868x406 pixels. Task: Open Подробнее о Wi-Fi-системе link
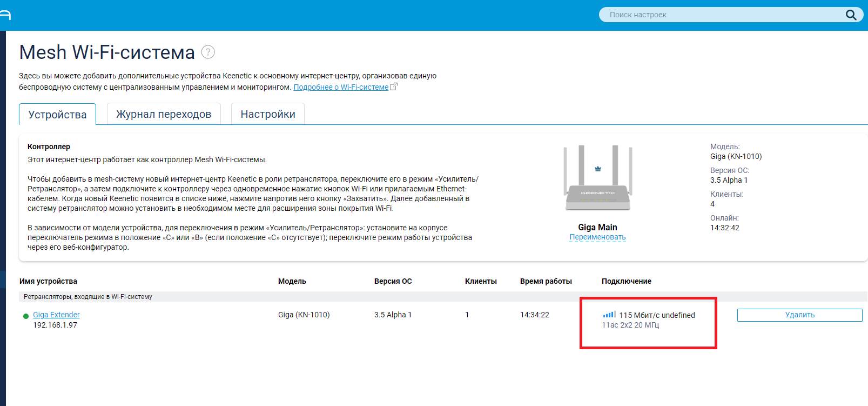tap(341, 87)
